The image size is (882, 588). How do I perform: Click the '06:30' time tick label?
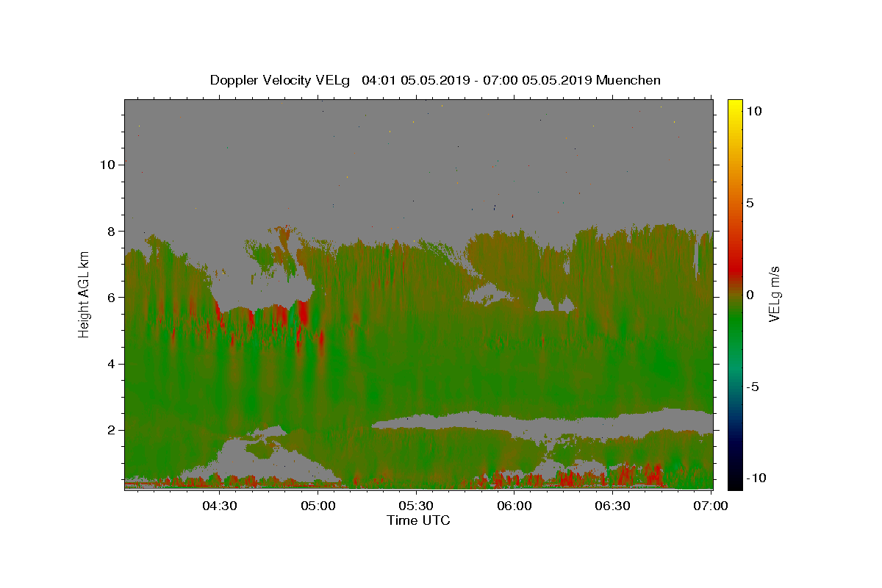612,506
